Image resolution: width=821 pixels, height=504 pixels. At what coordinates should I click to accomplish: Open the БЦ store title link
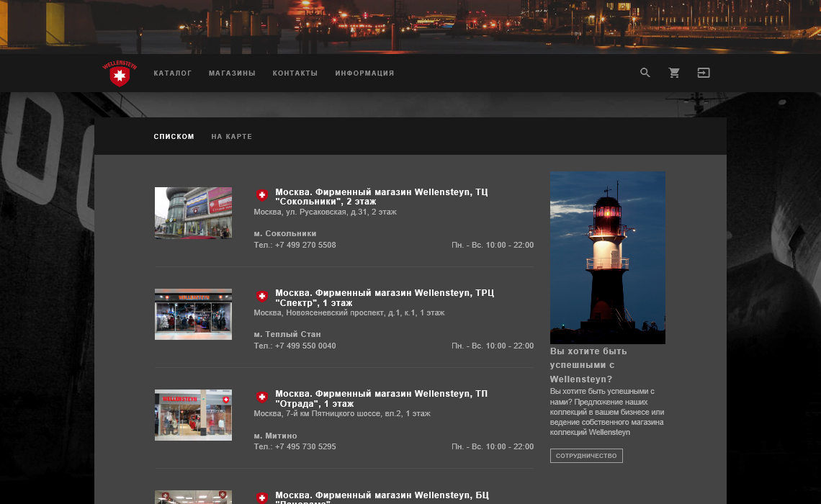[382, 499]
